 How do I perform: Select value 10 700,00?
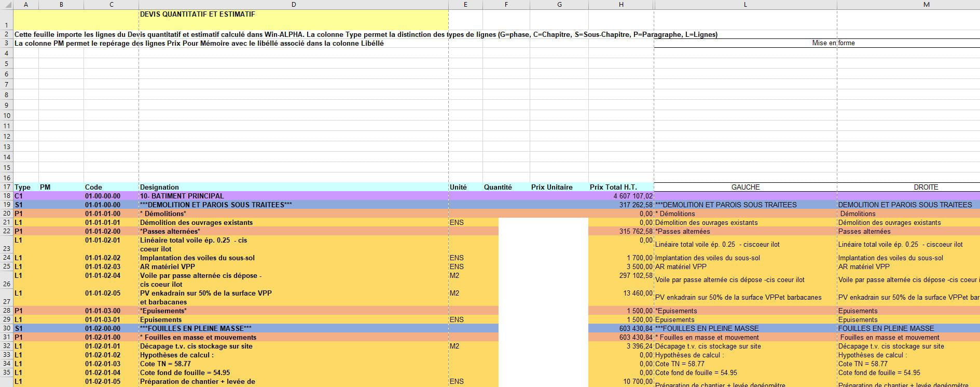pyautogui.click(x=621, y=382)
